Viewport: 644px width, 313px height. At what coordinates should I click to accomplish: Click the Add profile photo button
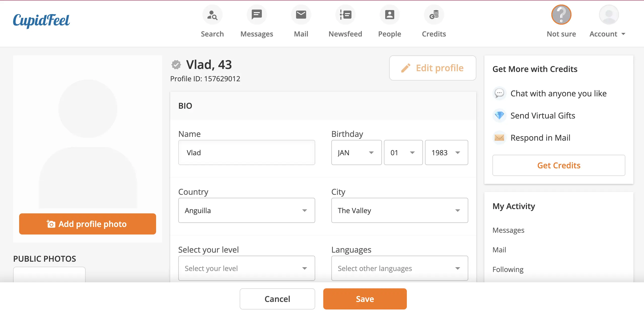point(87,224)
